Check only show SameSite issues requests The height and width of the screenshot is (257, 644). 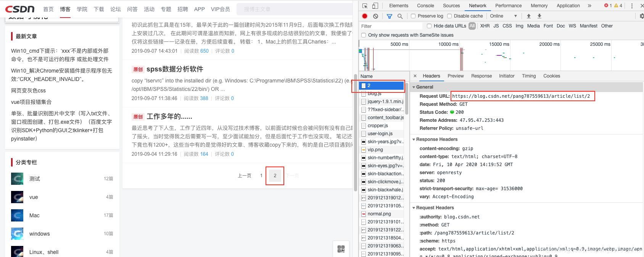[x=364, y=35]
